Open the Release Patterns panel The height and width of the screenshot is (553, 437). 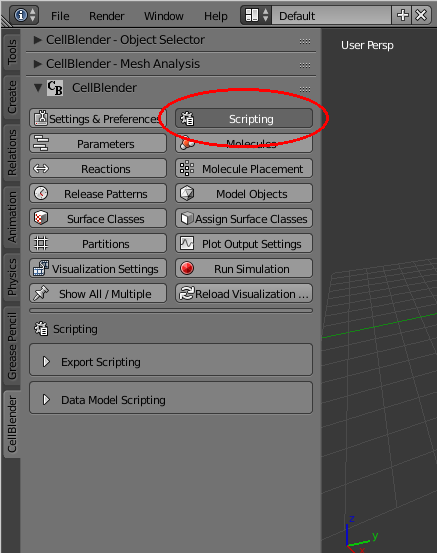(x=98, y=194)
